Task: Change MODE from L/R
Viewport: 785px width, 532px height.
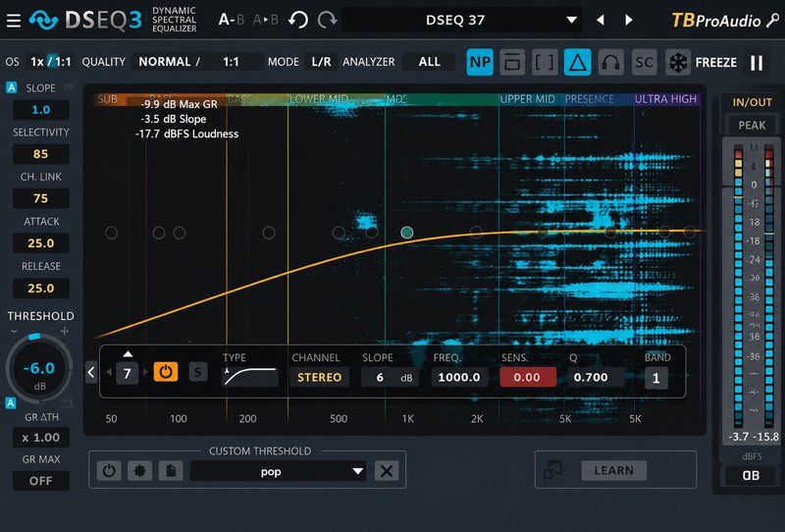Action: (321, 62)
